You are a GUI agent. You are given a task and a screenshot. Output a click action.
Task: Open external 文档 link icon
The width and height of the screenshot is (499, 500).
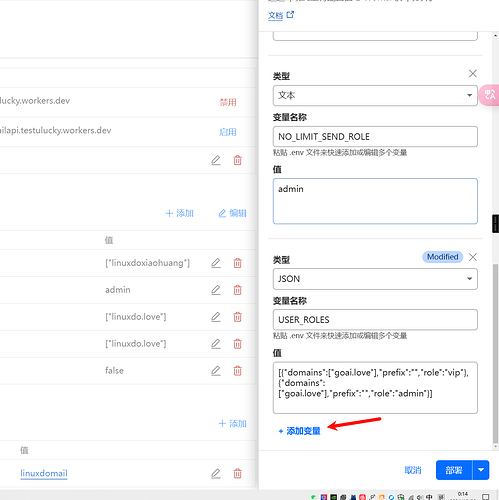click(x=290, y=15)
